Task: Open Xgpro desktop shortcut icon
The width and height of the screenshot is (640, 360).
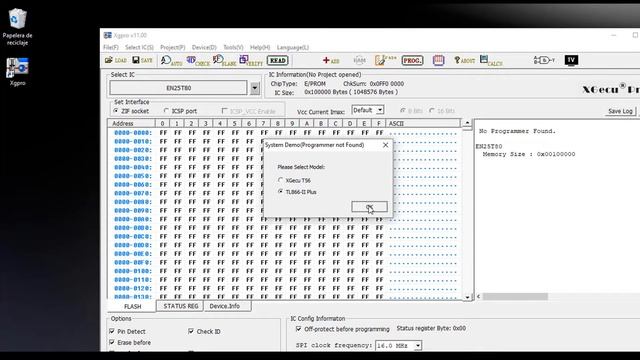Action: (x=17, y=72)
